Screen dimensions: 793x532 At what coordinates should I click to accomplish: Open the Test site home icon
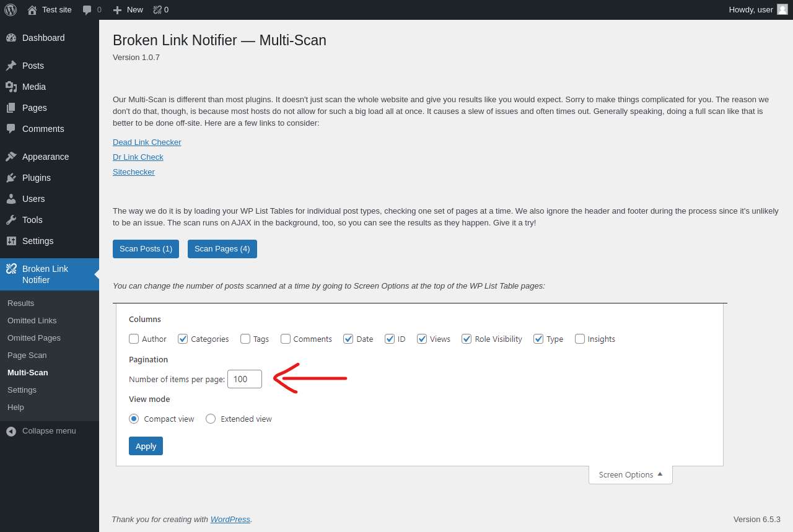pos(32,10)
